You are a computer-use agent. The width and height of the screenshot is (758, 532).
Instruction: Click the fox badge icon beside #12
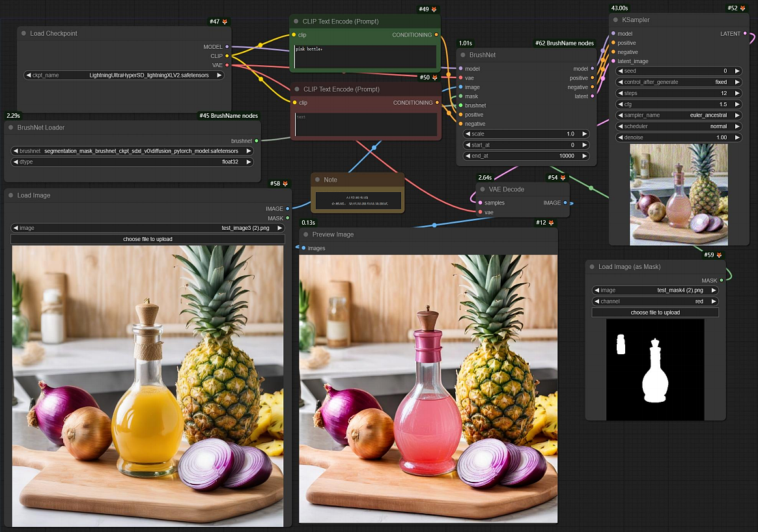[551, 223]
